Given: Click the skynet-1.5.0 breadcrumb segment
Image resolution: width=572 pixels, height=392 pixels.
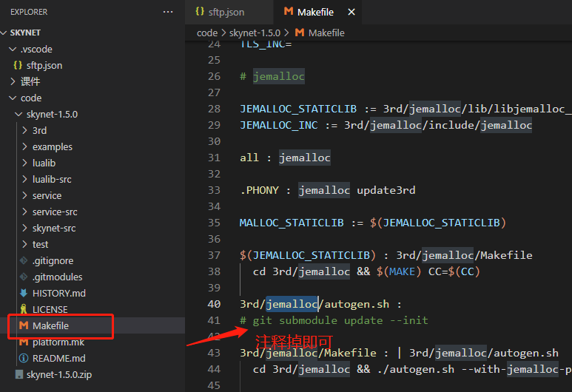Looking at the screenshot, I should tap(255, 33).
